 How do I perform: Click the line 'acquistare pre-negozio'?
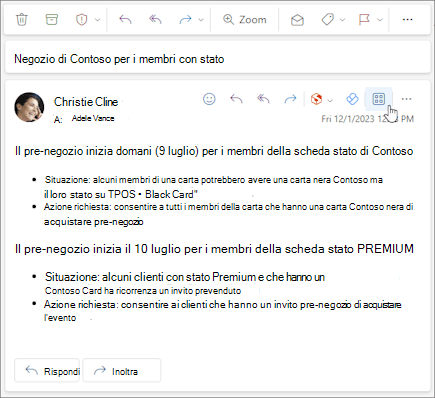94,222
